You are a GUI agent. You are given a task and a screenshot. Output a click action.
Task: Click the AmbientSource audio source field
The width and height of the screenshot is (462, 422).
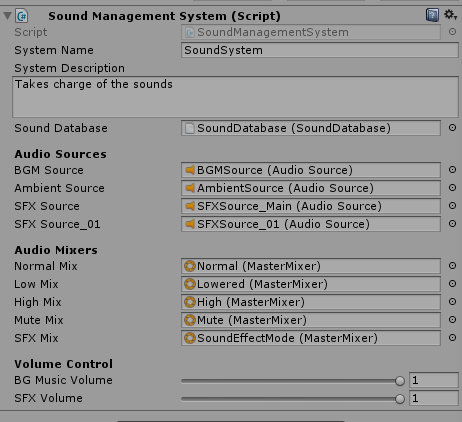pyautogui.click(x=311, y=188)
